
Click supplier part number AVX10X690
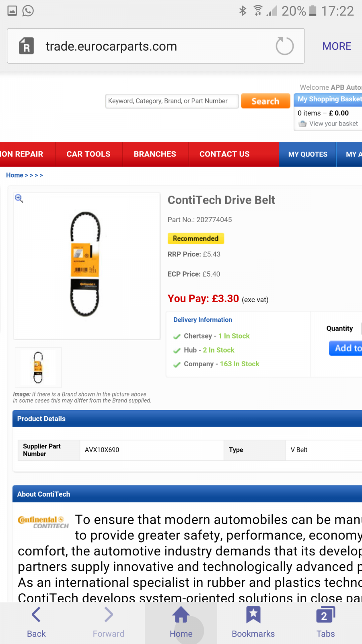coord(102,450)
